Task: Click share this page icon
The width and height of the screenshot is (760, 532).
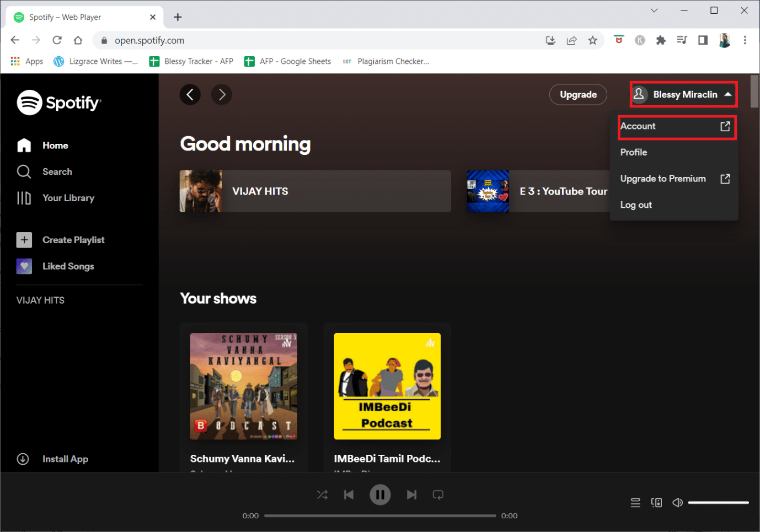Action: pyautogui.click(x=572, y=40)
